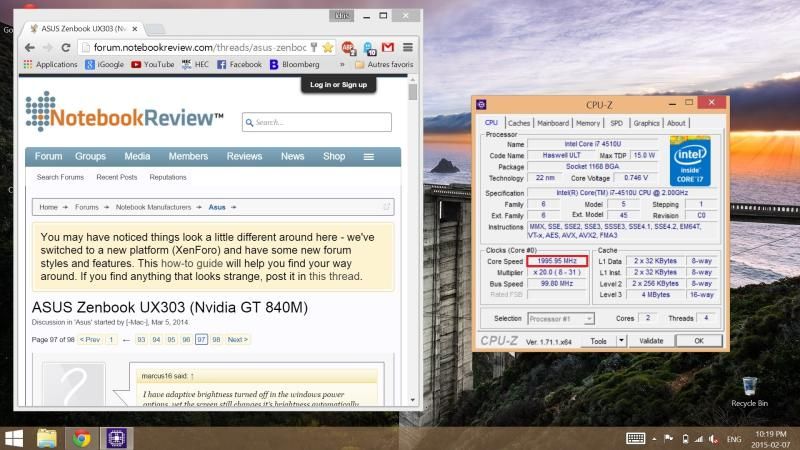Open the News nav item
The height and width of the screenshot is (450, 800).
point(292,157)
